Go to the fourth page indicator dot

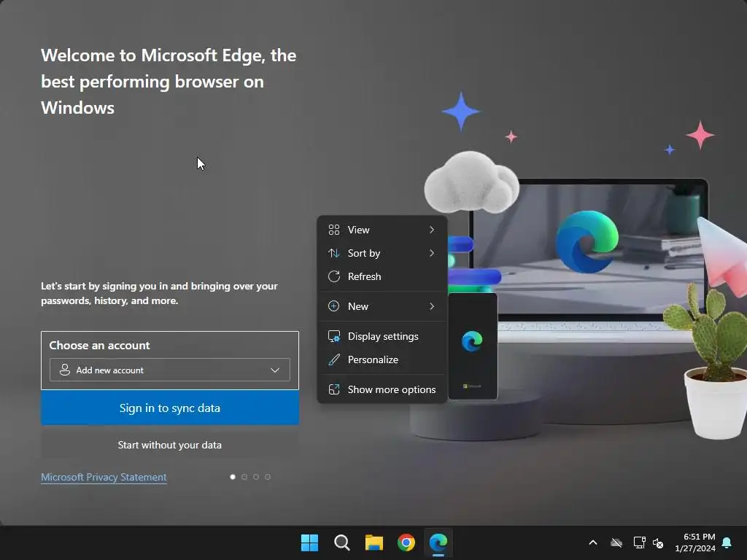(x=268, y=477)
